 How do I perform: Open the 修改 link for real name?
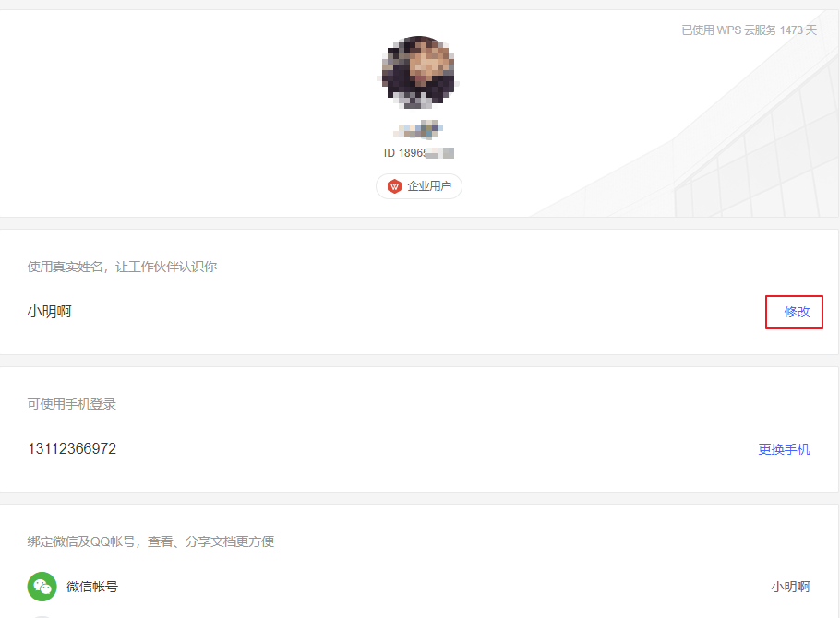click(x=797, y=312)
